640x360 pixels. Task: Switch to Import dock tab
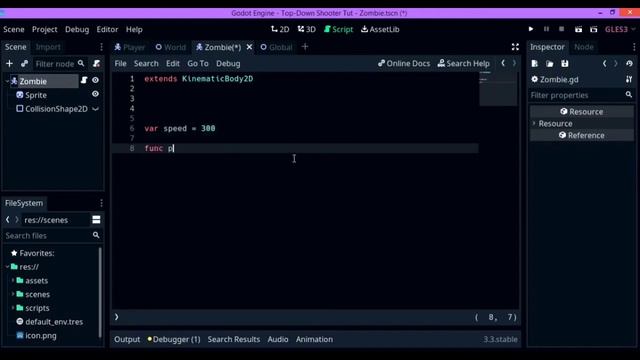point(48,47)
